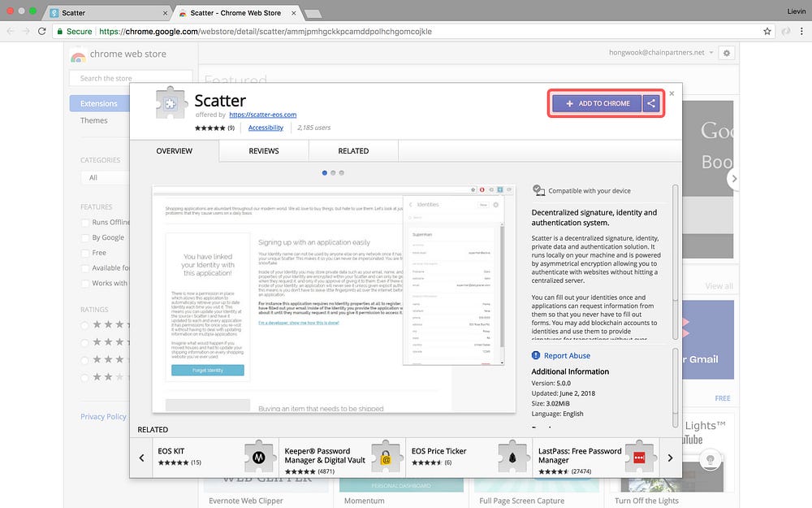
Task: Switch to the Related tab
Action: point(353,151)
